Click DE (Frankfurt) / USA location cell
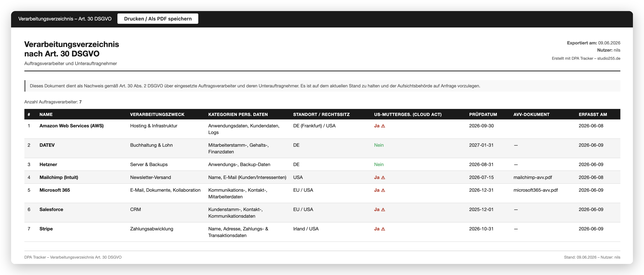Screen dimensions: 644x275 click(x=314, y=126)
